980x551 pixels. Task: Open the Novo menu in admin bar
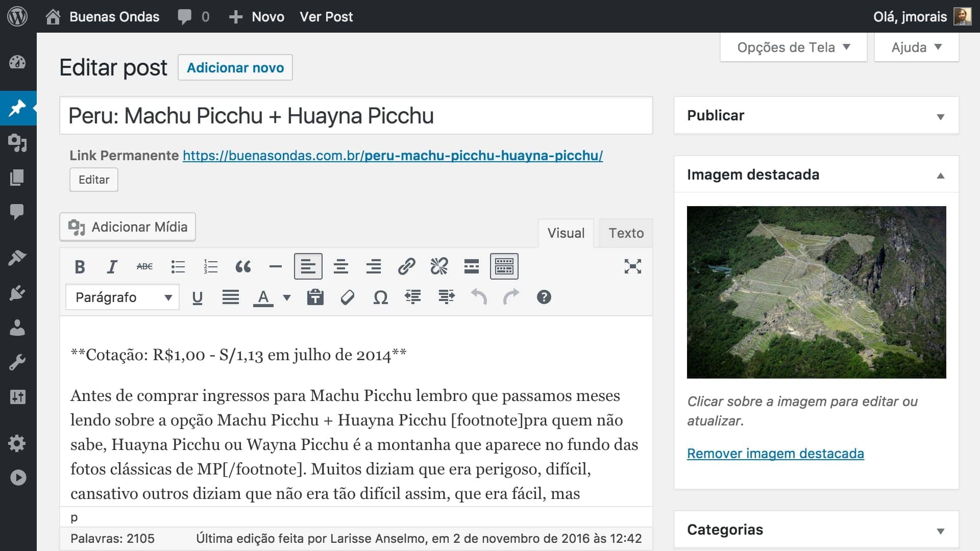click(256, 16)
